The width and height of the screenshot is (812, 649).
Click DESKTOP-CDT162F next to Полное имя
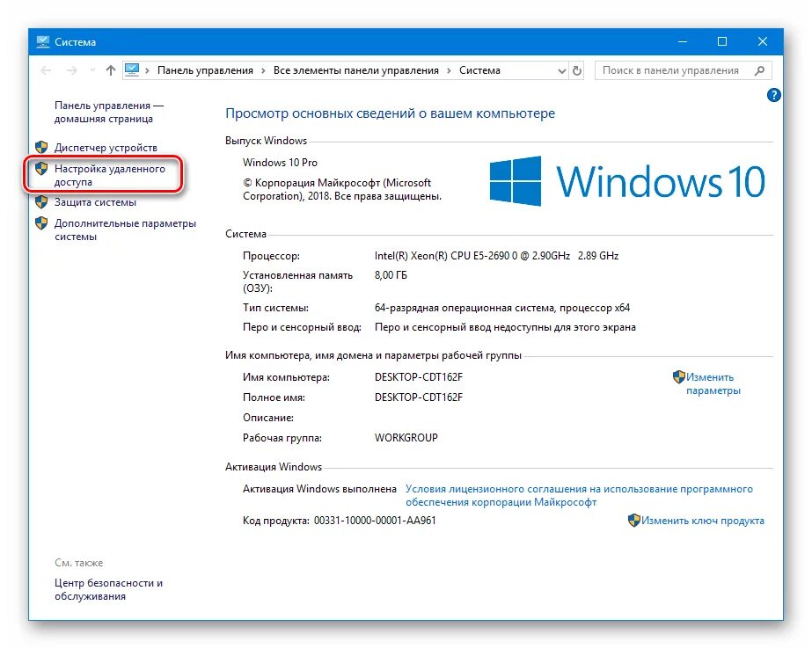coord(419,397)
